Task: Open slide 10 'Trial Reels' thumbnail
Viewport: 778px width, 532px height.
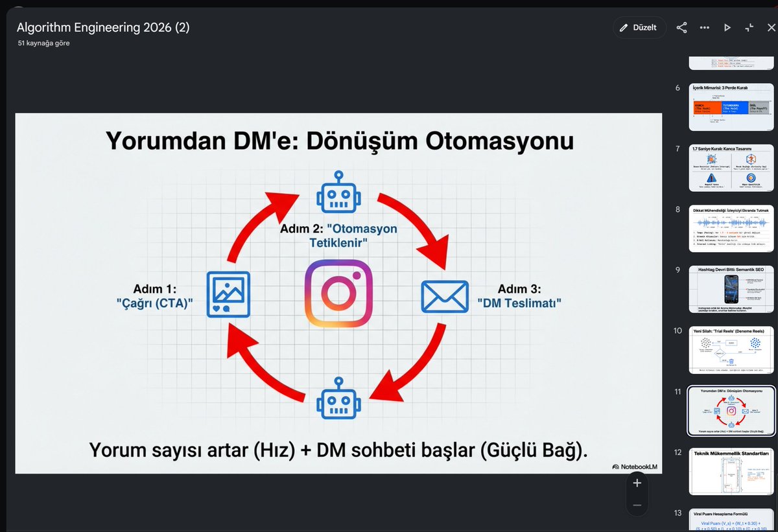Action: (731, 351)
